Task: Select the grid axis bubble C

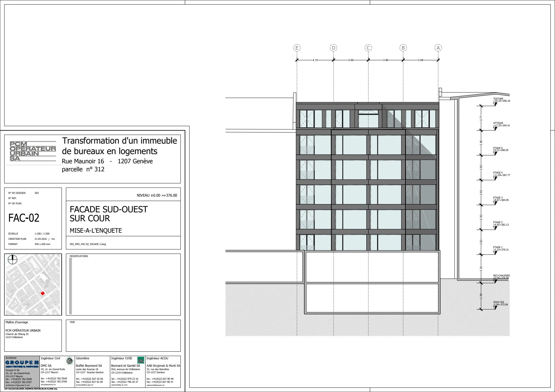Action: (368, 48)
